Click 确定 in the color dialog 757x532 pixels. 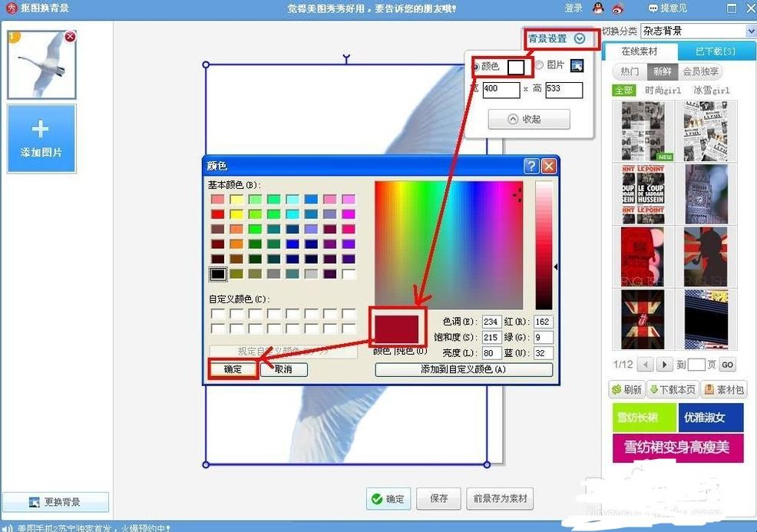tap(233, 369)
